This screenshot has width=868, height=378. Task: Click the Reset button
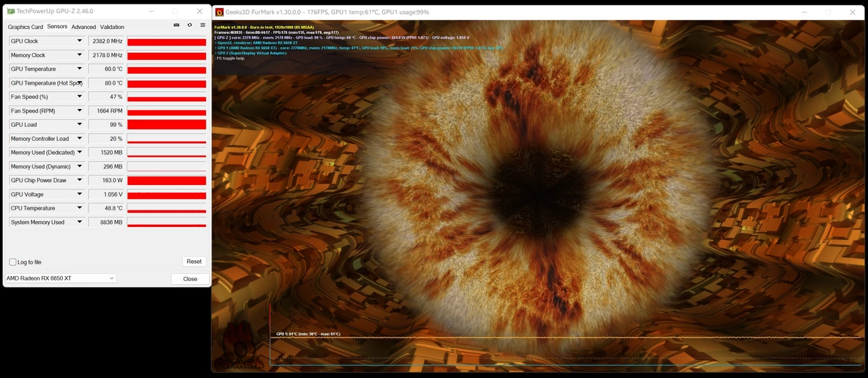pos(194,262)
